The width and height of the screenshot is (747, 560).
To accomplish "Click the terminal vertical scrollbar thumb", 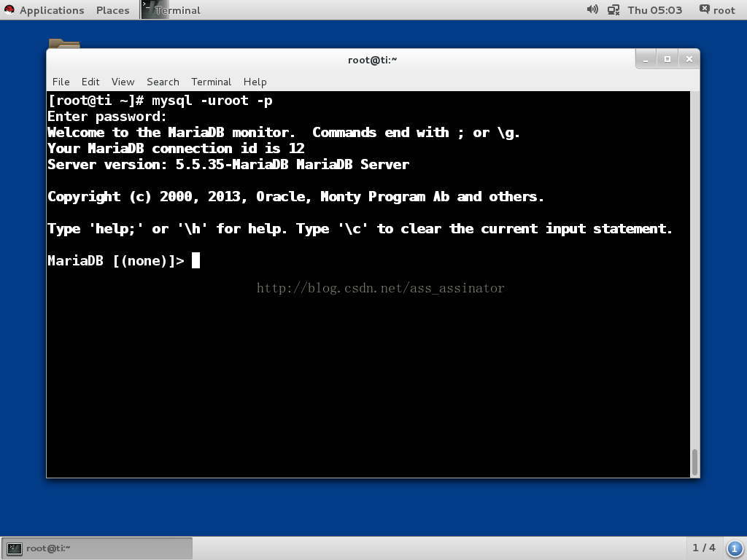I will [695, 462].
